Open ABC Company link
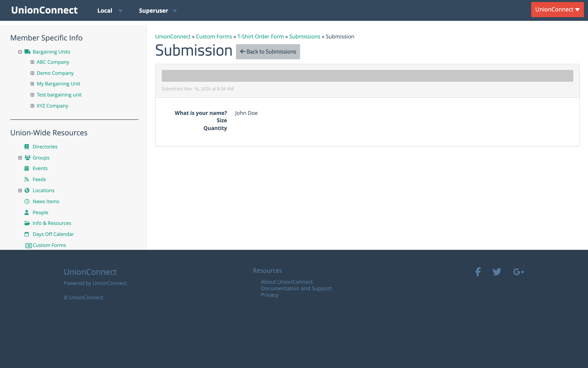This screenshot has height=368, width=588. pos(53,62)
